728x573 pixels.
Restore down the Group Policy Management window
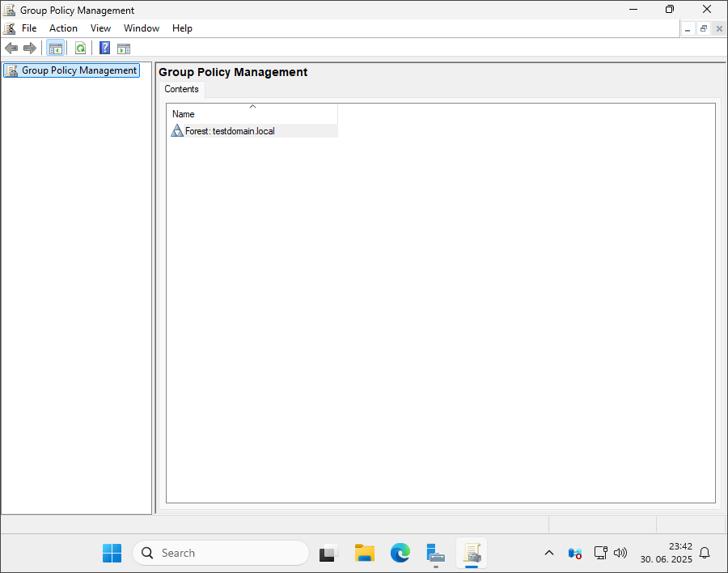(670, 9)
